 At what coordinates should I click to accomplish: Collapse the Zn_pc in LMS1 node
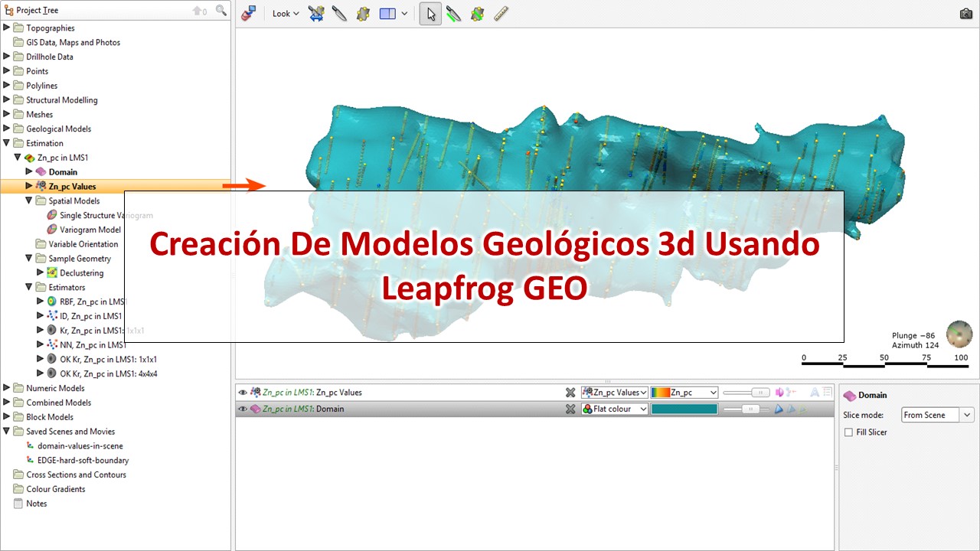(x=18, y=158)
